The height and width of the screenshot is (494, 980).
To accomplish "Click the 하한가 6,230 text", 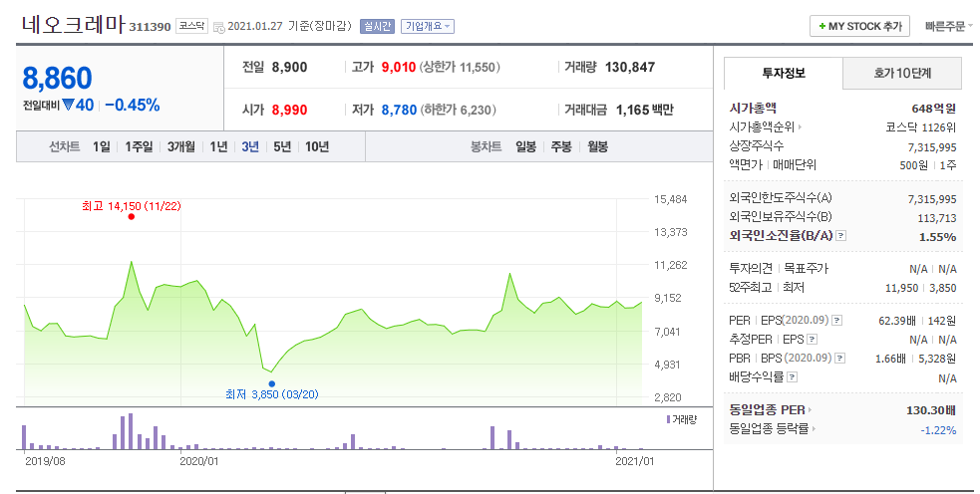I will pyautogui.click(x=459, y=110).
